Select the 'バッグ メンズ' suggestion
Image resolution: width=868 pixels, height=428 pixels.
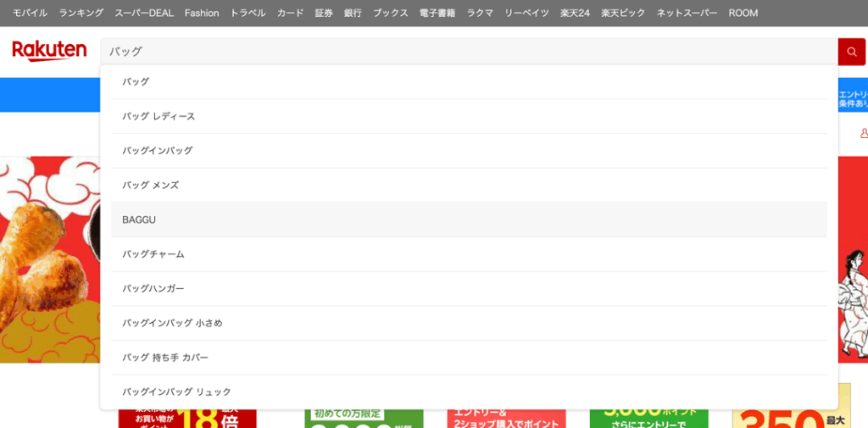pyautogui.click(x=150, y=185)
